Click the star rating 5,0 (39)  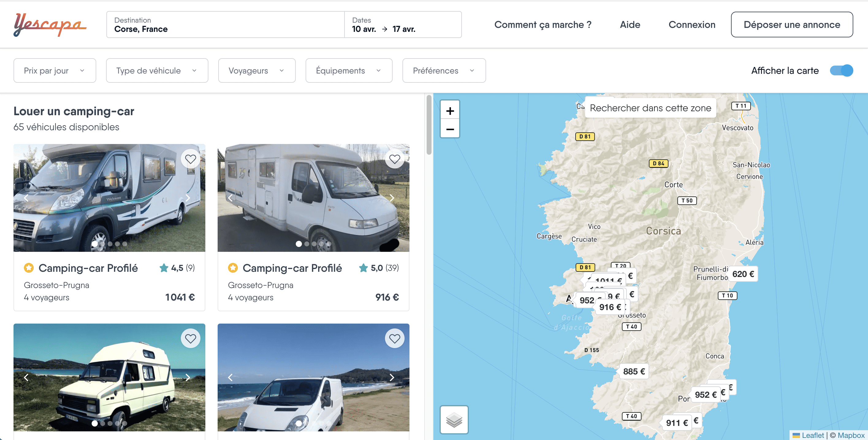tap(379, 268)
